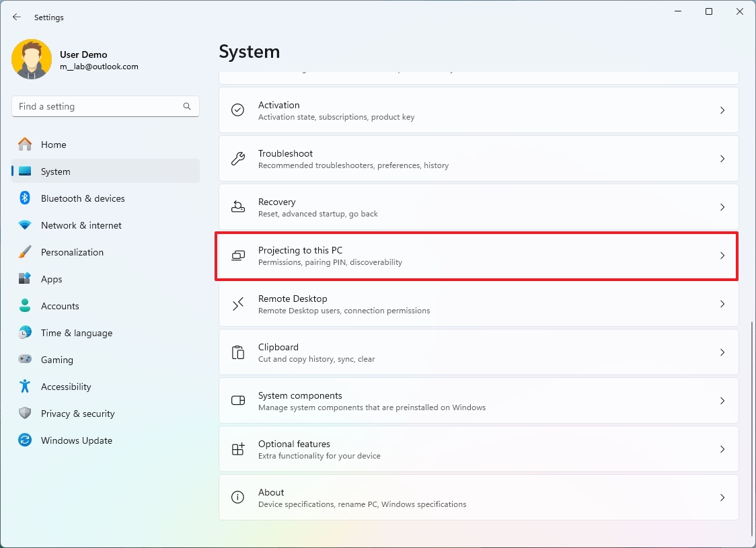Navigate to Windows Update section
This screenshot has height=548, width=756.
106,440
